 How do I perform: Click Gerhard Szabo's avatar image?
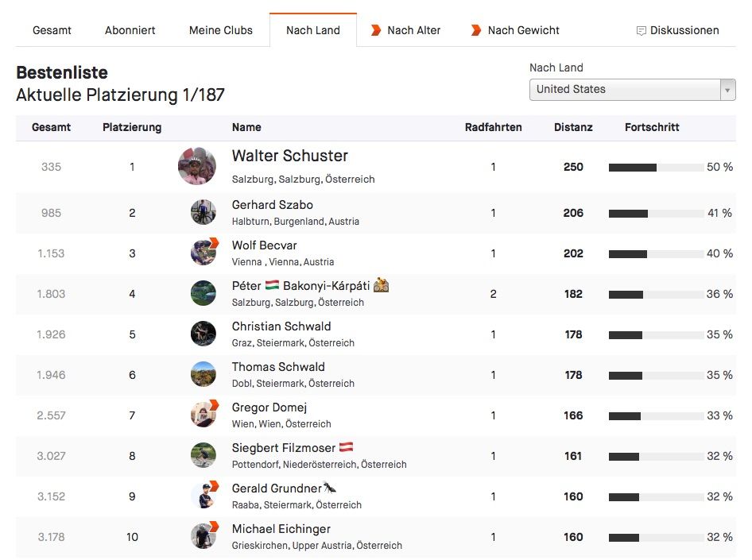click(x=204, y=213)
